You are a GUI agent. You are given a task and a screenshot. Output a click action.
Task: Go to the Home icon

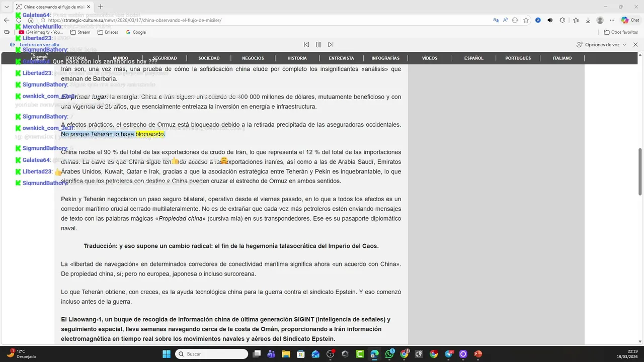(31, 20)
